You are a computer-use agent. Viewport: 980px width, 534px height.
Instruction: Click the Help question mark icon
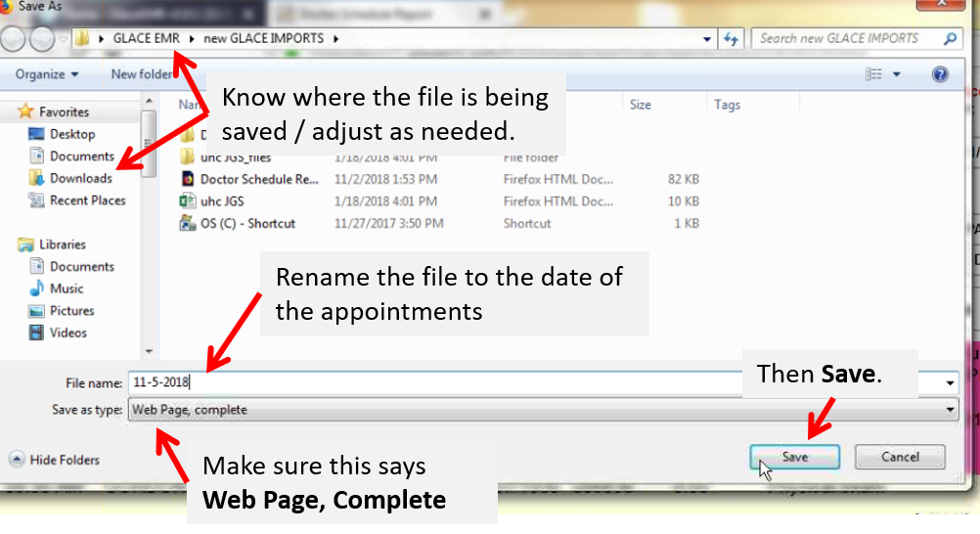[940, 74]
